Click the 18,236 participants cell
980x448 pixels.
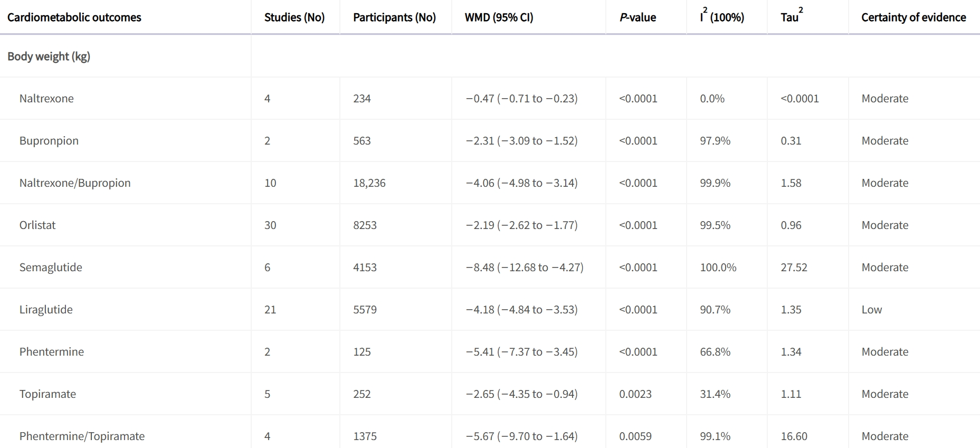point(369,183)
